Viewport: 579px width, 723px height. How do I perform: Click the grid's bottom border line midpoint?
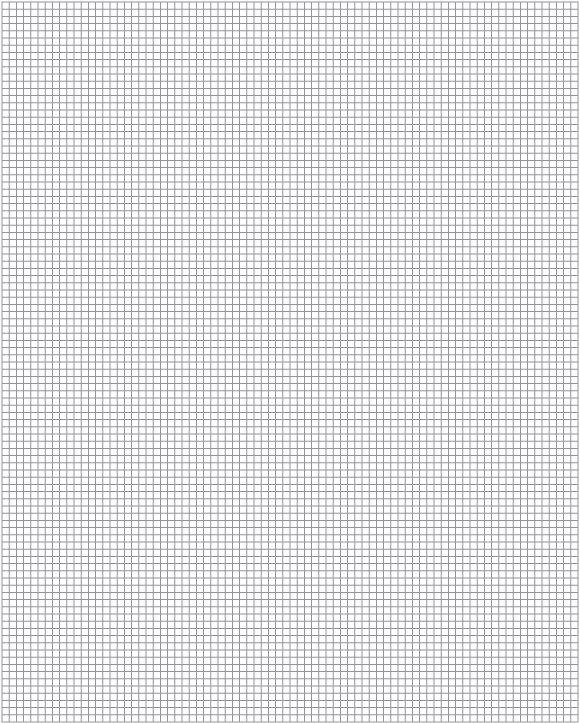tap(290, 722)
